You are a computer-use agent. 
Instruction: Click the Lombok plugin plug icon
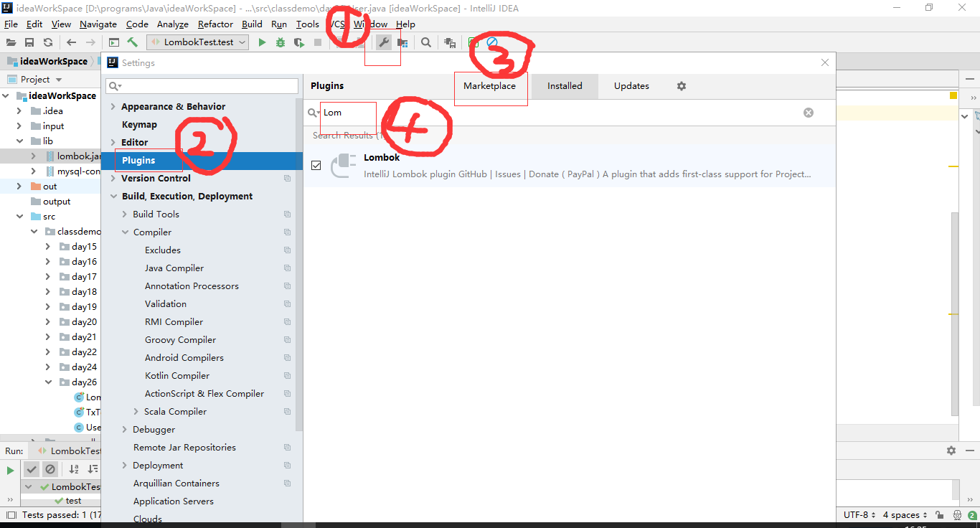(x=344, y=165)
